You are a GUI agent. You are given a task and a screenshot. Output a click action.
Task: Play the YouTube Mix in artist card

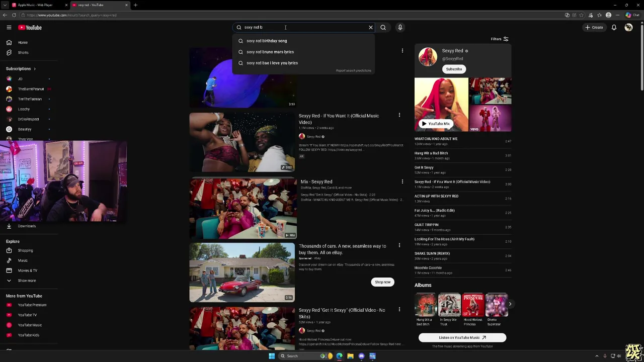(x=436, y=124)
